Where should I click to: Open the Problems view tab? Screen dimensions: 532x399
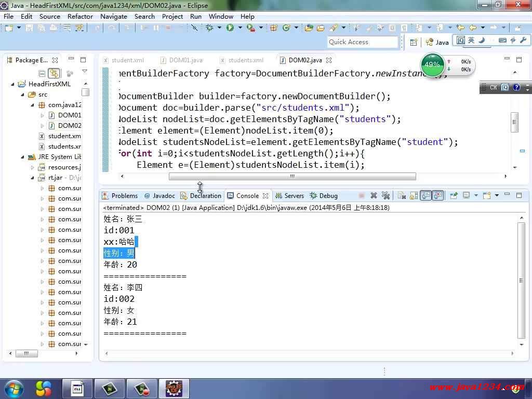pos(120,196)
